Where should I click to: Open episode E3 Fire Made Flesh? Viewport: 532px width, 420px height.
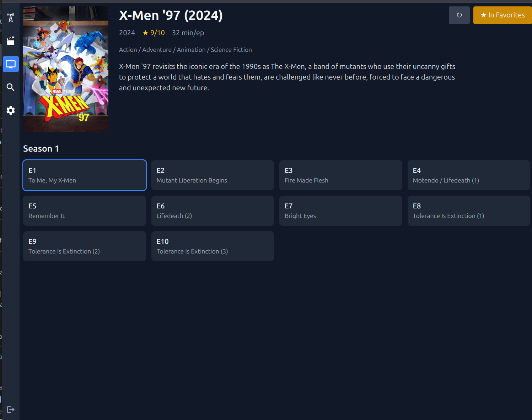point(341,175)
